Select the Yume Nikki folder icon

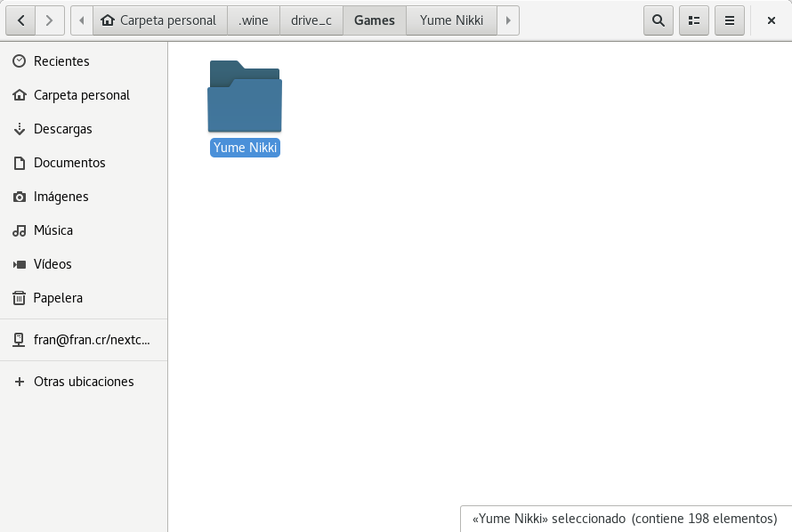point(245,96)
